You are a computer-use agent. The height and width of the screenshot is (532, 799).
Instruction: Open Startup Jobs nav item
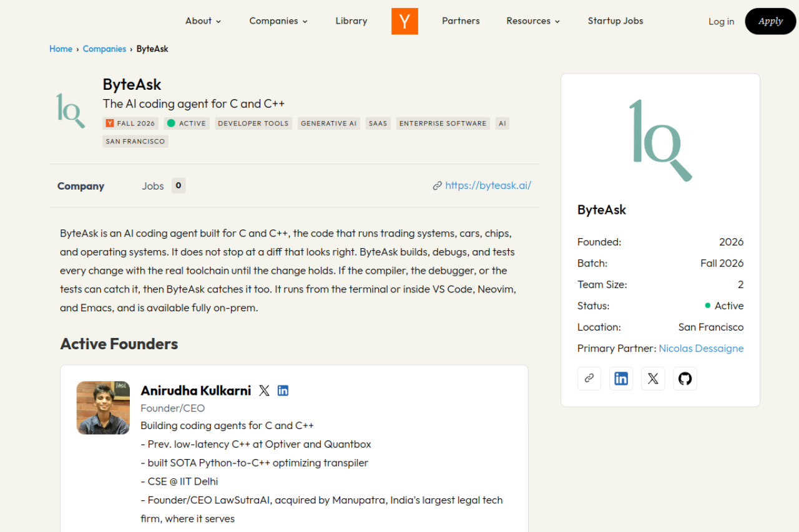coord(615,21)
